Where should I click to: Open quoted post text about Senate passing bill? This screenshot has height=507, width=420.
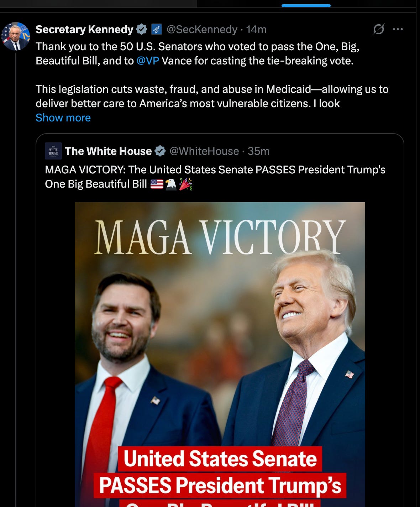tap(215, 177)
